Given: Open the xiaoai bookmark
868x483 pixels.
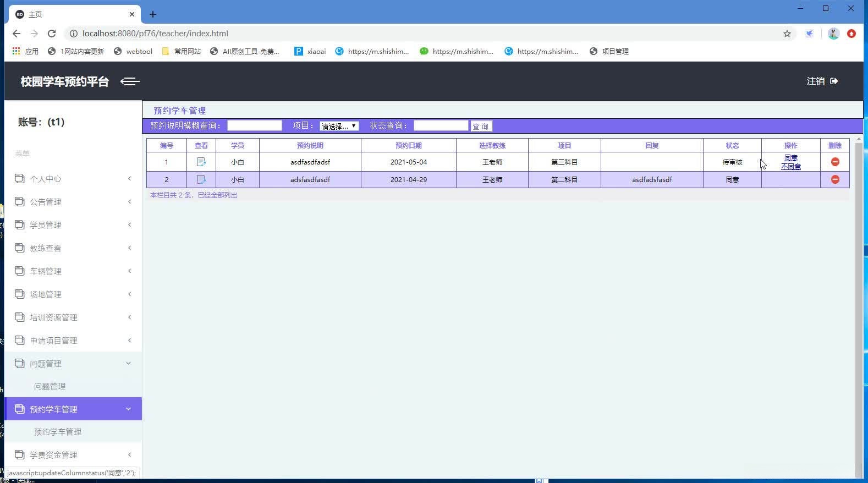Looking at the screenshot, I should 310,51.
